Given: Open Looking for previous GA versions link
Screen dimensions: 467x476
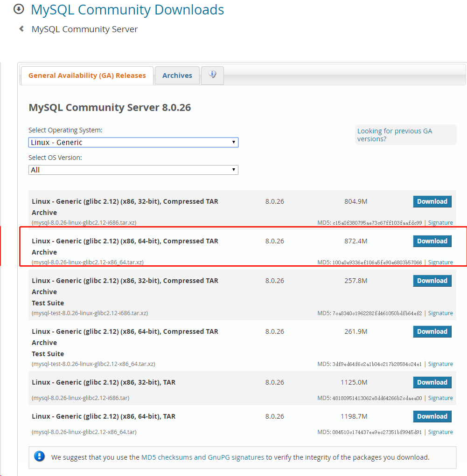Looking at the screenshot, I should 394,135.
